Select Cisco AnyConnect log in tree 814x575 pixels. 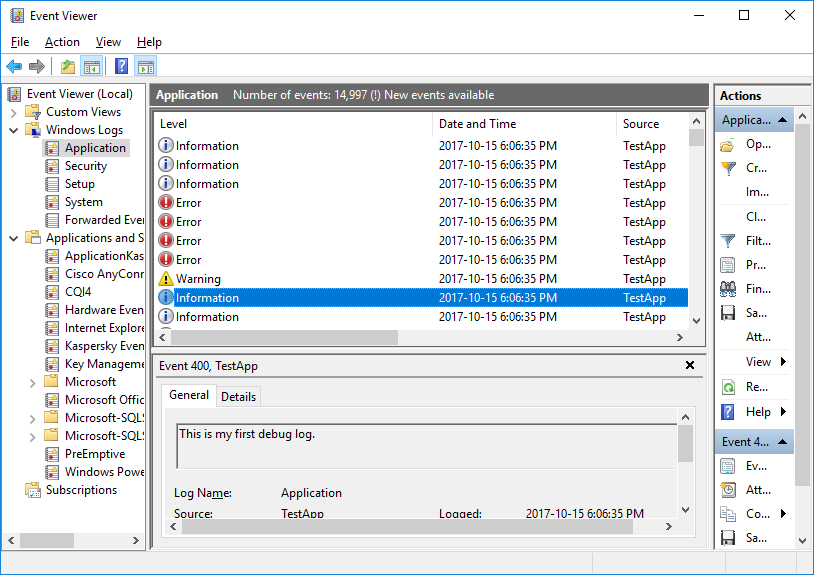pos(104,274)
